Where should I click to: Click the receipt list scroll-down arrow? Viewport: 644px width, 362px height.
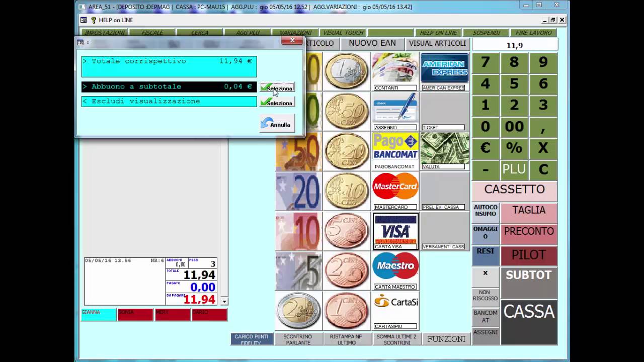pos(224,301)
